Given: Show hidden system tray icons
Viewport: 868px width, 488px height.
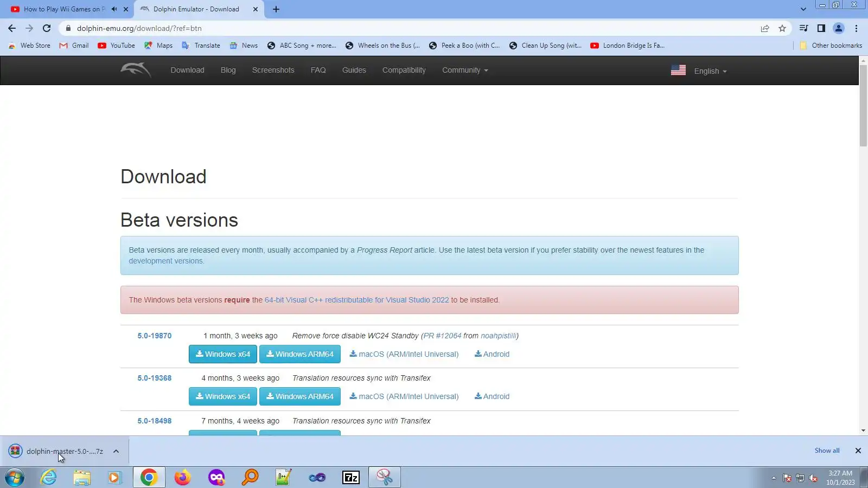Looking at the screenshot, I should tap(774, 478).
